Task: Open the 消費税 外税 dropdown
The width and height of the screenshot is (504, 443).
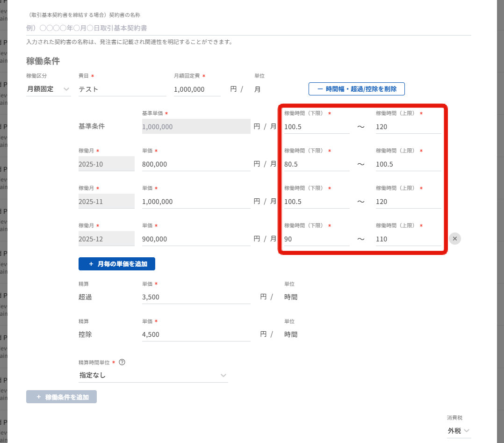Action: (x=459, y=430)
